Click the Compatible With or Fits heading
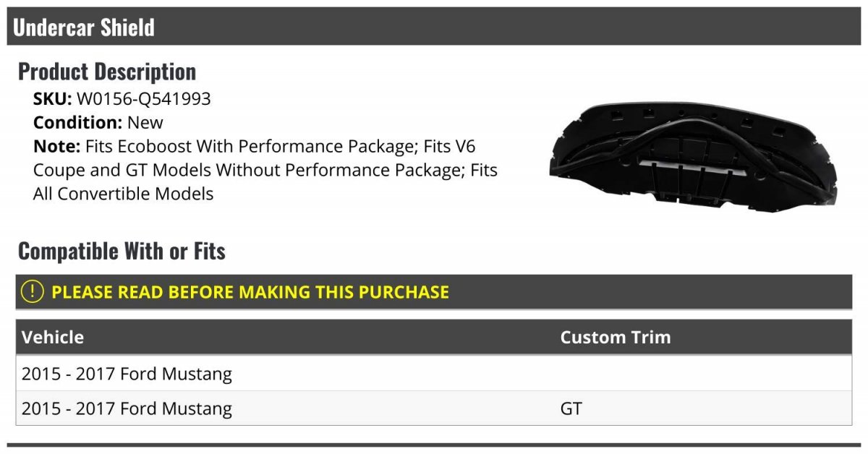Viewport: 868px width, 454px height. pyautogui.click(x=122, y=252)
